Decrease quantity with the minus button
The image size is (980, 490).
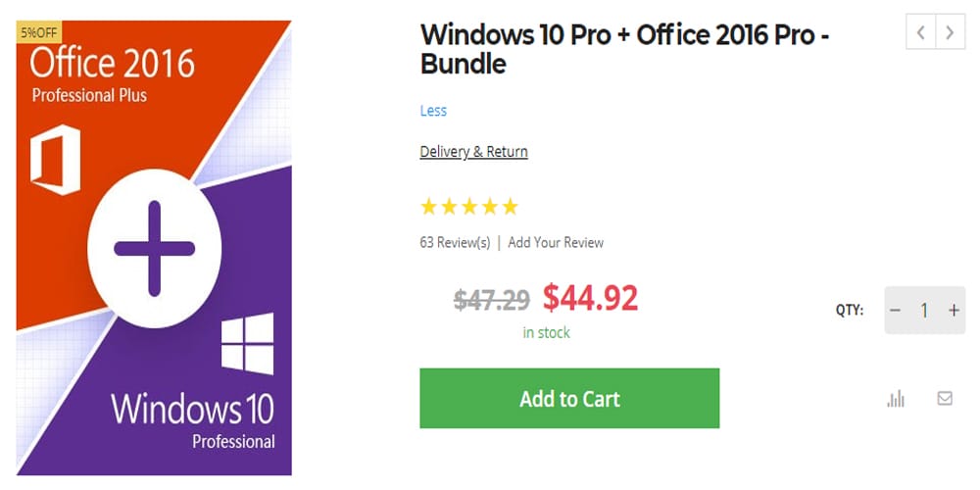click(895, 311)
